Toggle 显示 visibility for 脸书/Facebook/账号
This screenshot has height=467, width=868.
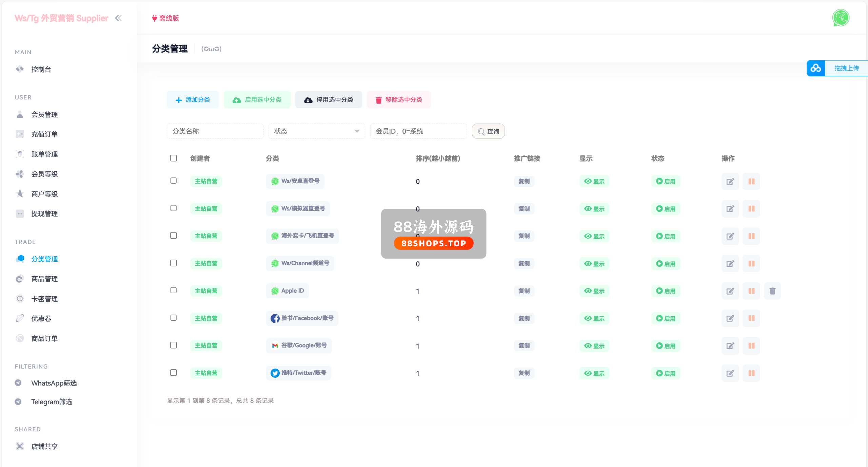click(594, 318)
